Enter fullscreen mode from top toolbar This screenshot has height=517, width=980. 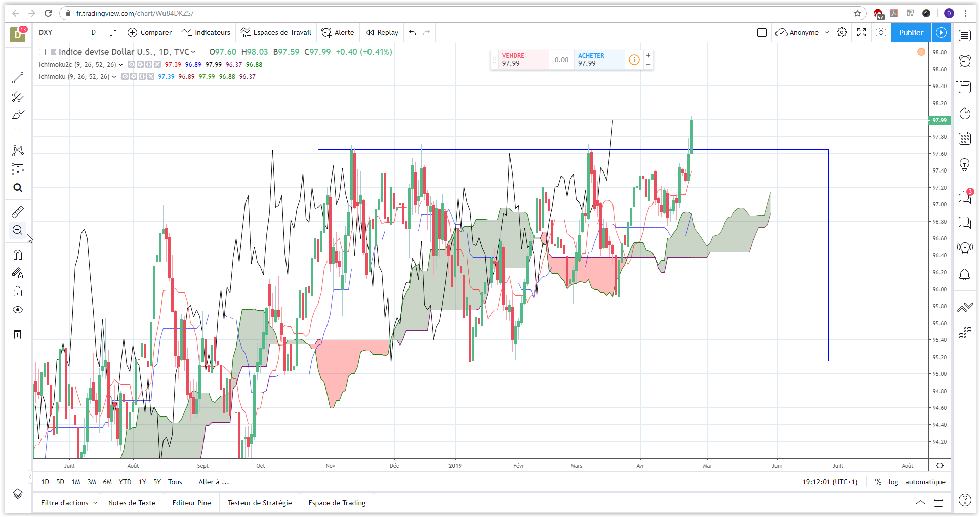click(862, 32)
